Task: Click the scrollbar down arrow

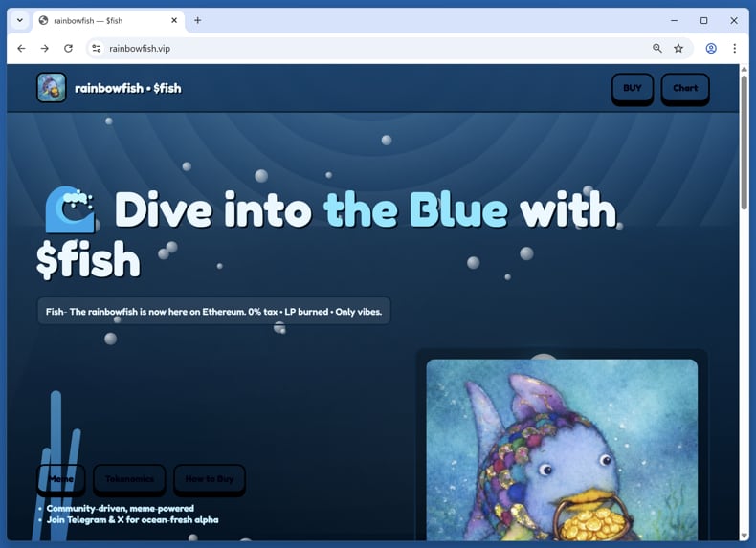Action: pyautogui.click(x=744, y=536)
